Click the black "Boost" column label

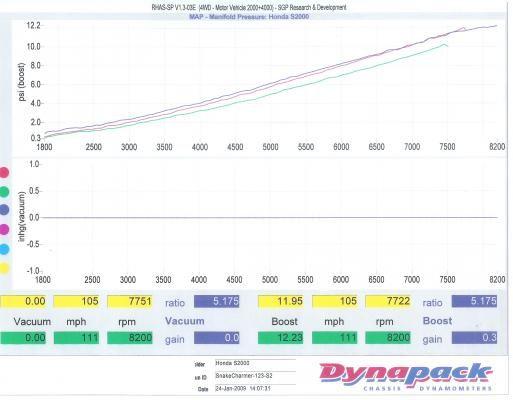(x=284, y=322)
